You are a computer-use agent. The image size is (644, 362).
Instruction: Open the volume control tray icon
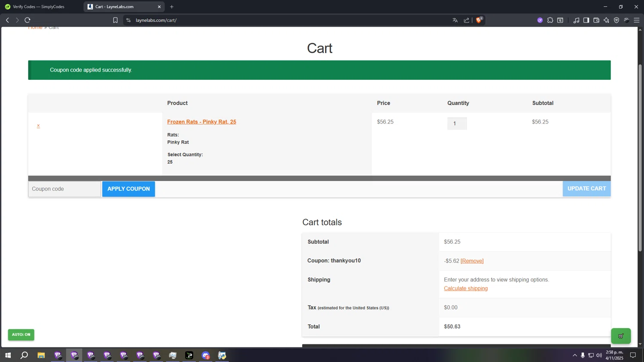pos(599,355)
